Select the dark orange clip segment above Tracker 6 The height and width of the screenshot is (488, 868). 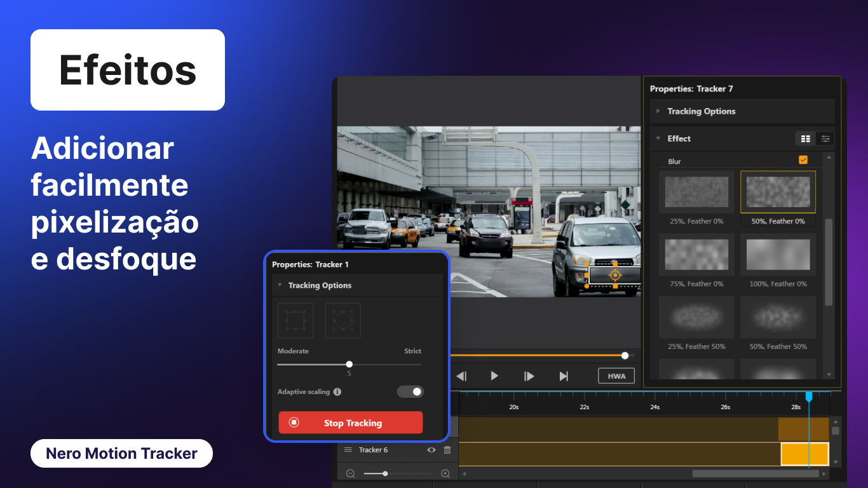point(804,429)
